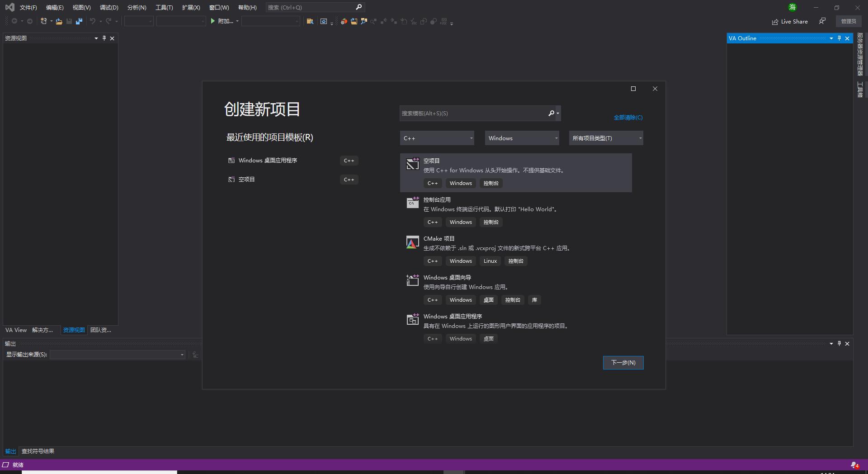
Task: Open VA Outline window position menu arrow
Action: click(x=831, y=38)
